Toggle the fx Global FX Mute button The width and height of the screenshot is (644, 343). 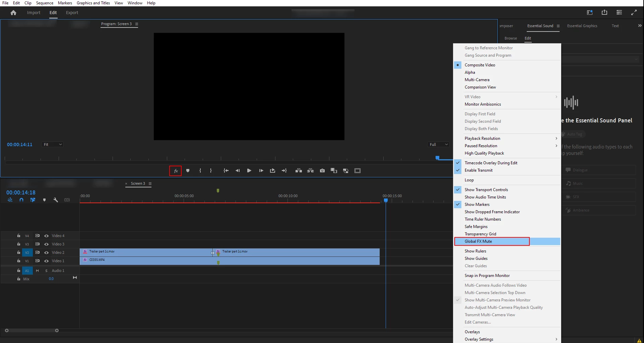(x=176, y=171)
